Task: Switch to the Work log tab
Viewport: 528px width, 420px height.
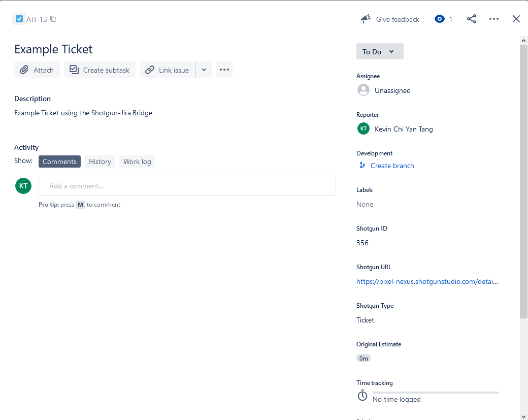Action: pos(137,161)
